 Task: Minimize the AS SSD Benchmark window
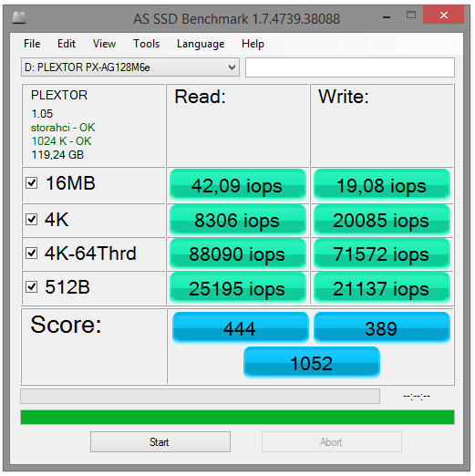point(387,17)
